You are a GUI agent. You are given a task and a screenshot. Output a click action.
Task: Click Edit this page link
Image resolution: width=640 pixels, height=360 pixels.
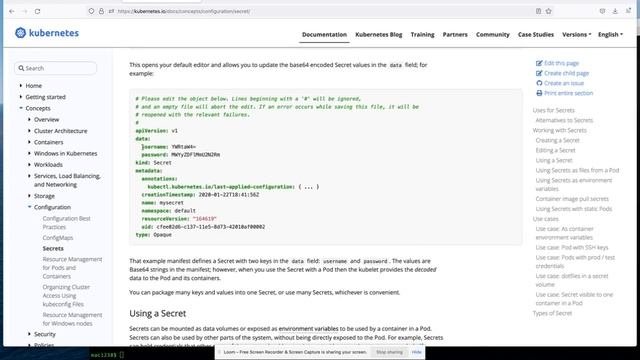561,63
